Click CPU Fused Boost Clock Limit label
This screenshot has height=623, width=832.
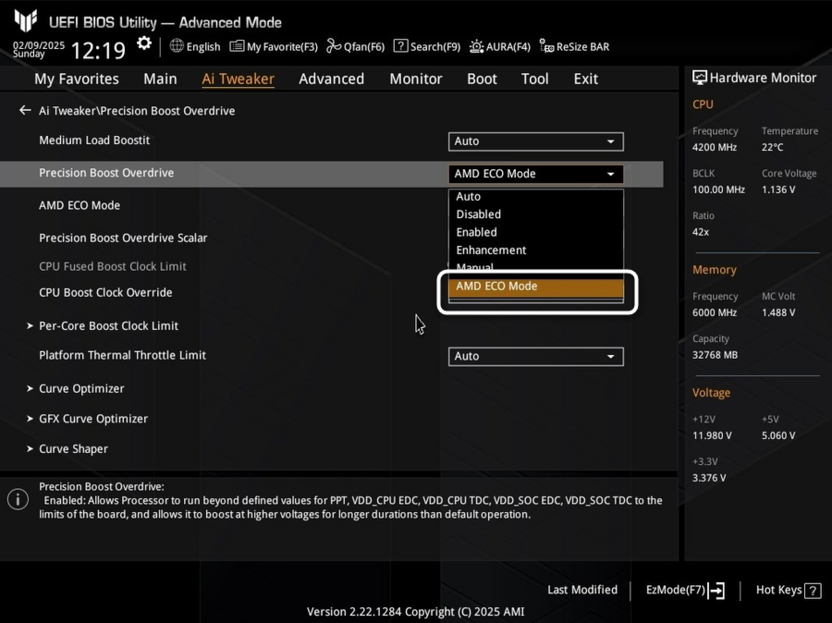112,266
